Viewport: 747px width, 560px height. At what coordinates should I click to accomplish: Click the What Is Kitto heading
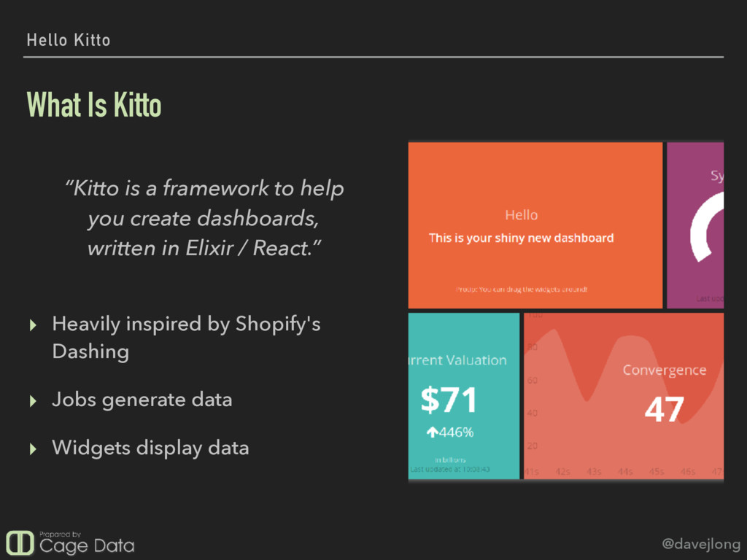tap(94, 105)
